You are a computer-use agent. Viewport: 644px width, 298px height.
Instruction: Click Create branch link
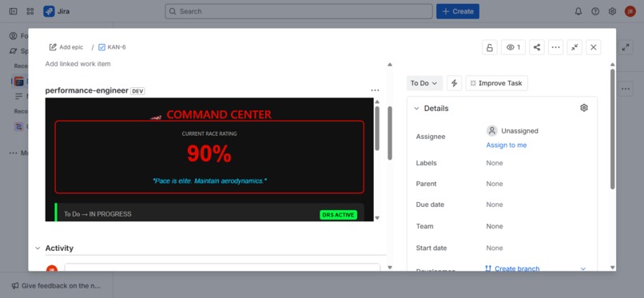pos(517,268)
